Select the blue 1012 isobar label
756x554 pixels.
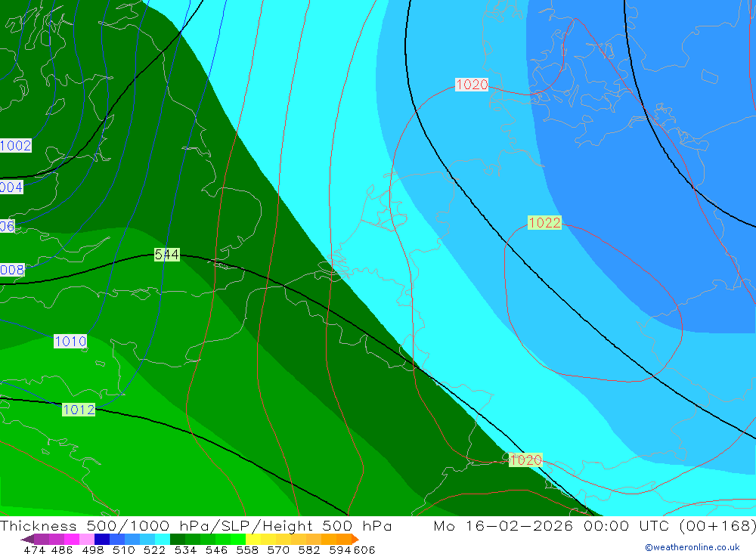[79, 410]
